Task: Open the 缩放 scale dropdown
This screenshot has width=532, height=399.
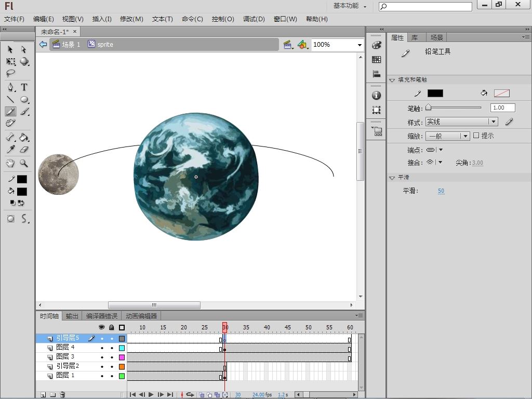Action: [447, 136]
